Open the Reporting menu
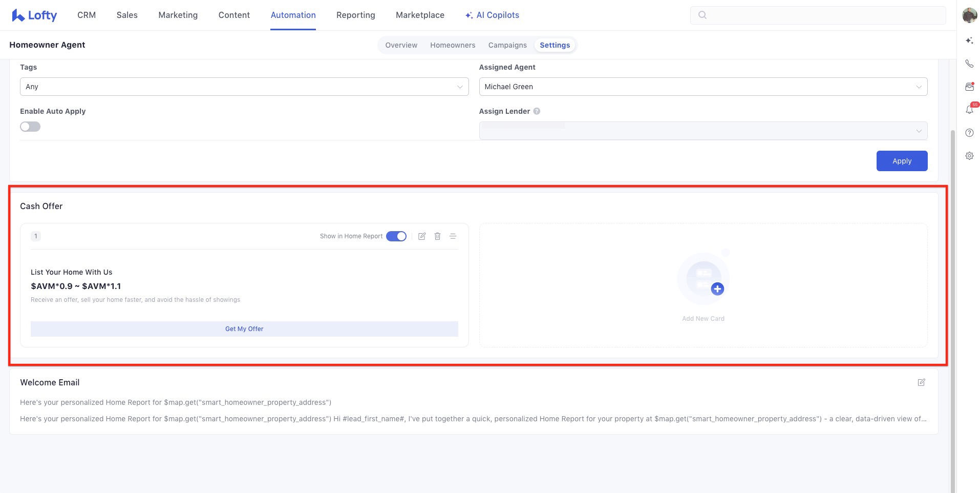This screenshot has height=493, width=980. (x=355, y=15)
